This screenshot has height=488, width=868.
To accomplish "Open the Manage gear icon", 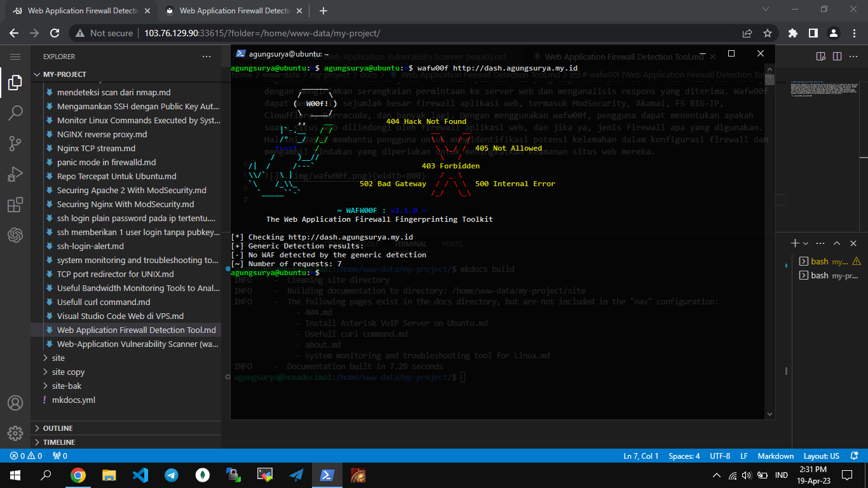I will point(15,433).
